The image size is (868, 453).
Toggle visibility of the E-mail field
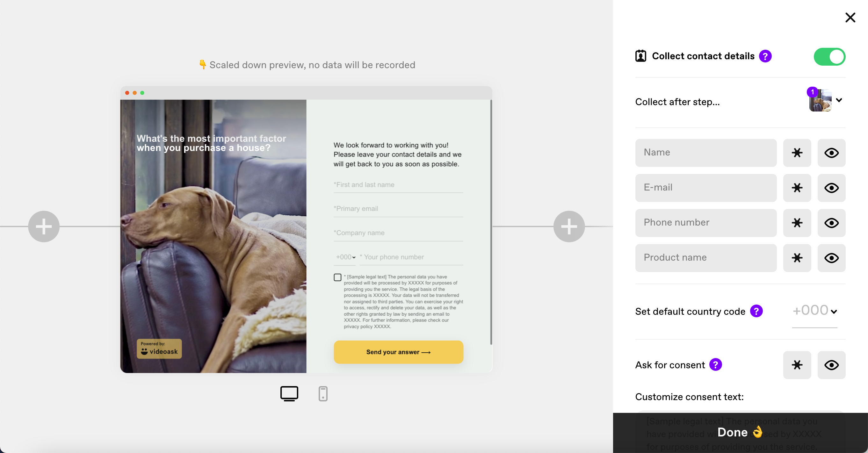(x=831, y=188)
